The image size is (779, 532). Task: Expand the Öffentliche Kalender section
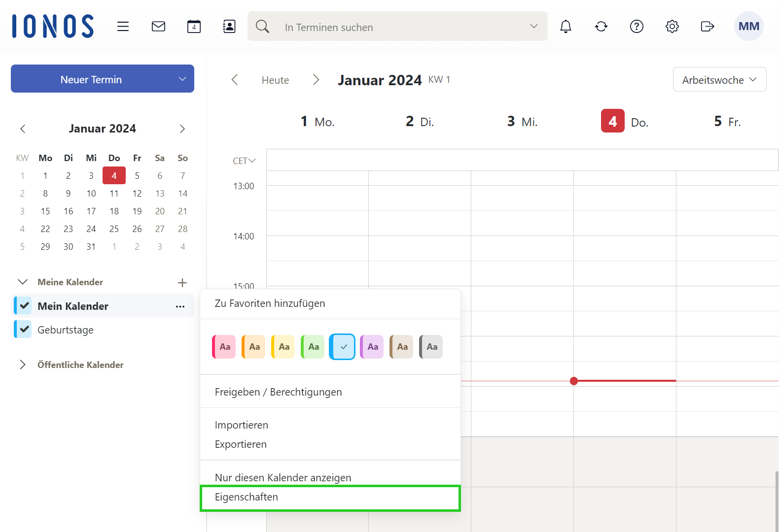click(23, 365)
